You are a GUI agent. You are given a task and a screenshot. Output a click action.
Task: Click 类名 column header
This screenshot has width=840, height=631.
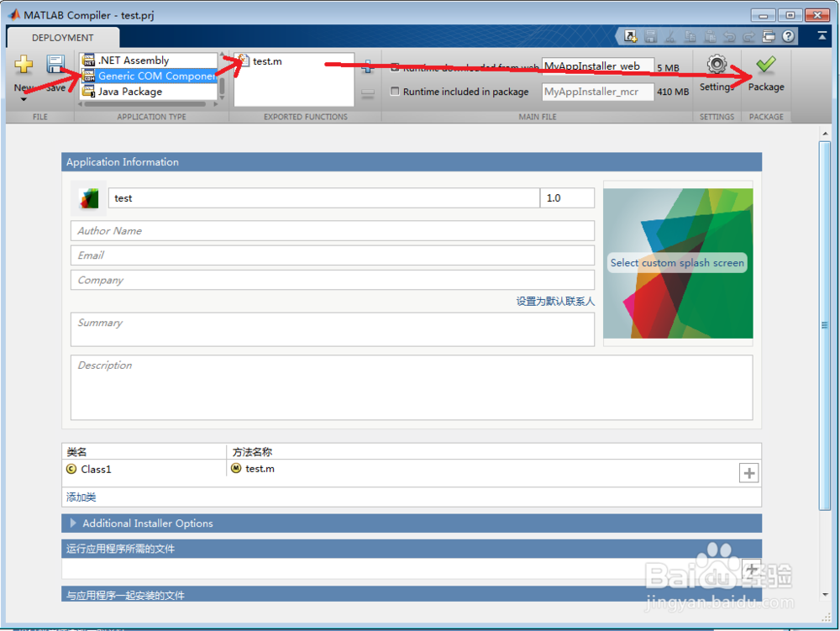(76, 452)
